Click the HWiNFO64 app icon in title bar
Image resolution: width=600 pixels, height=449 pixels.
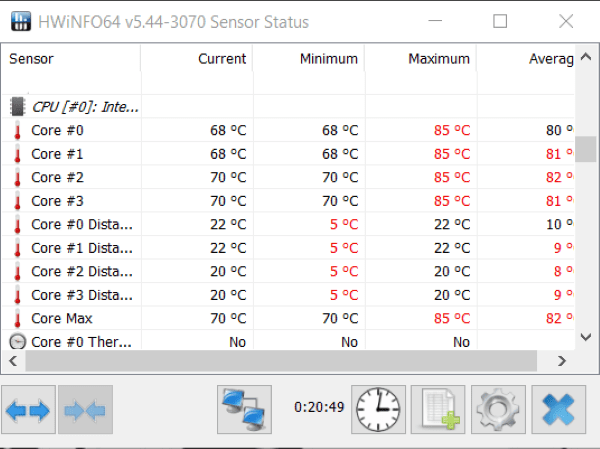pos(21,21)
